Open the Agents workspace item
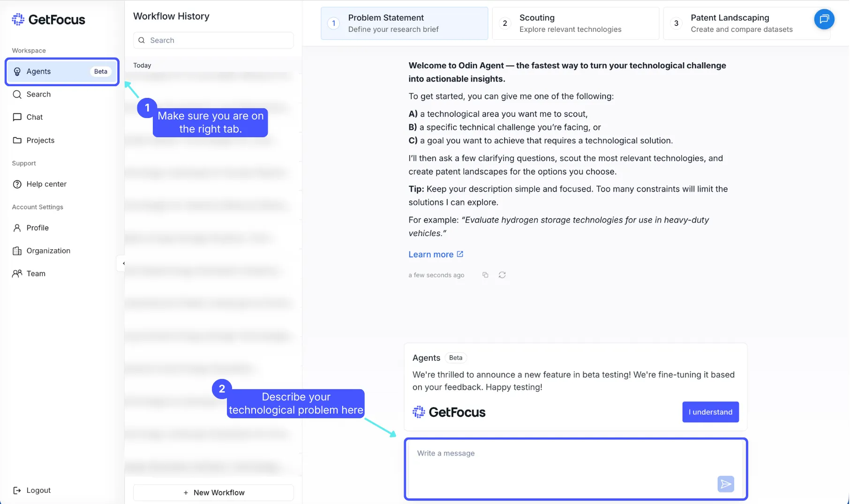The image size is (850, 504). (62, 72)
